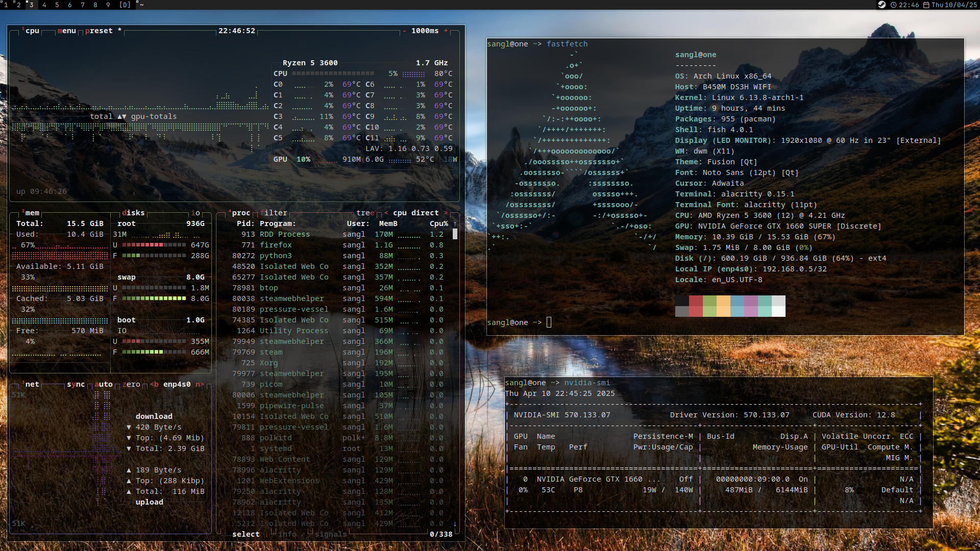980x551 pixels.
Task: Click right arrow after 'cpu direct' sorting
Action: click(446, 213)
